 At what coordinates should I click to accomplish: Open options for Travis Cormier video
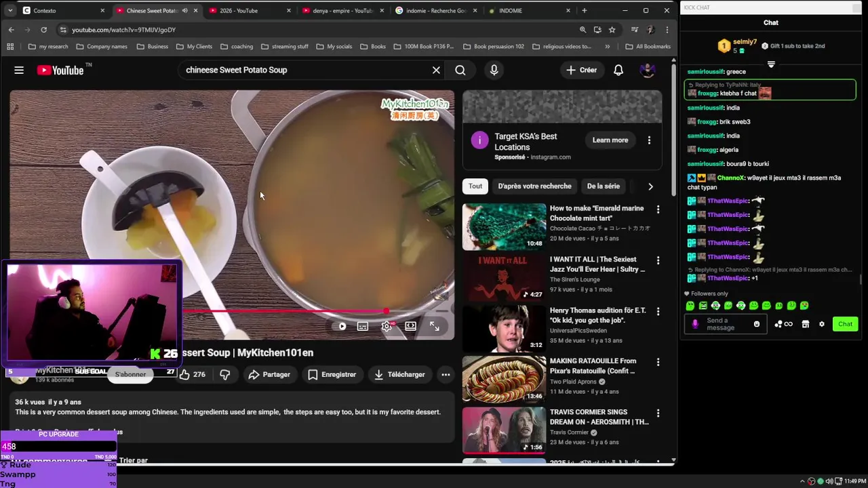658,413
